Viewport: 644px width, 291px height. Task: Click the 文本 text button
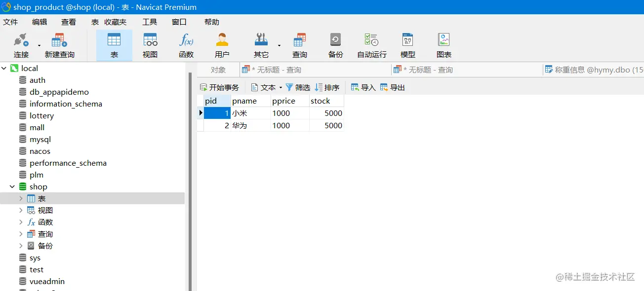(x=263, y=87)
